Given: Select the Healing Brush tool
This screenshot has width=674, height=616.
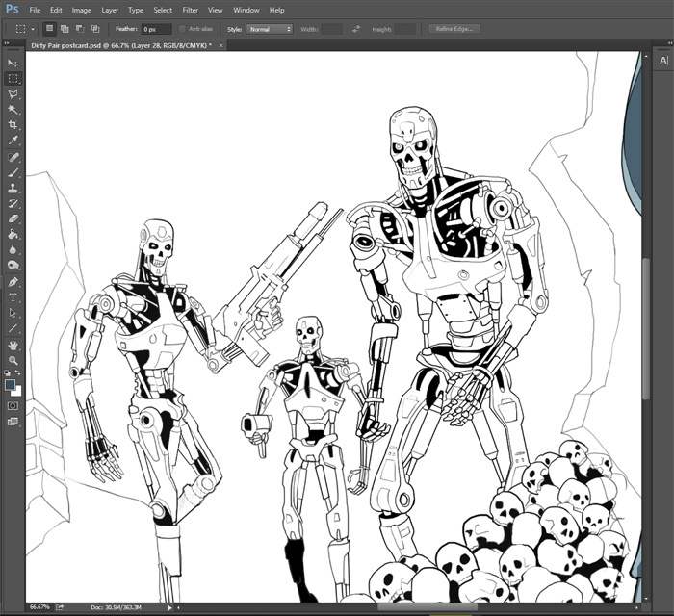Looking at the screenshot, I should (13, 157).
